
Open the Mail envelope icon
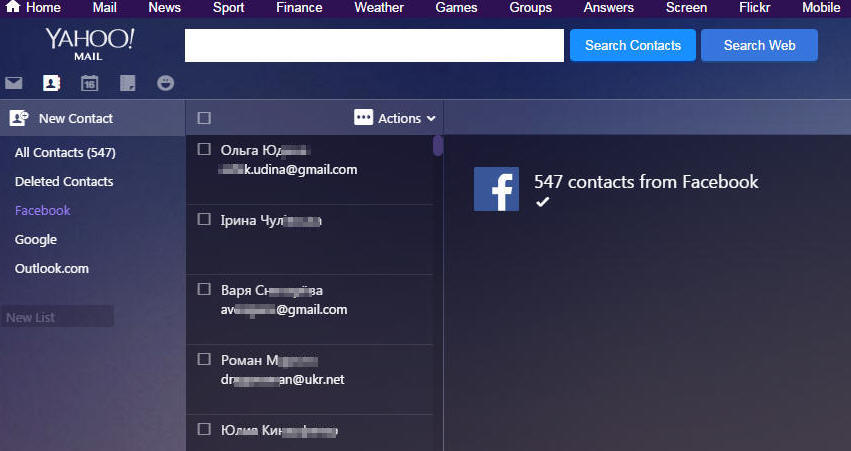[14, 83]
